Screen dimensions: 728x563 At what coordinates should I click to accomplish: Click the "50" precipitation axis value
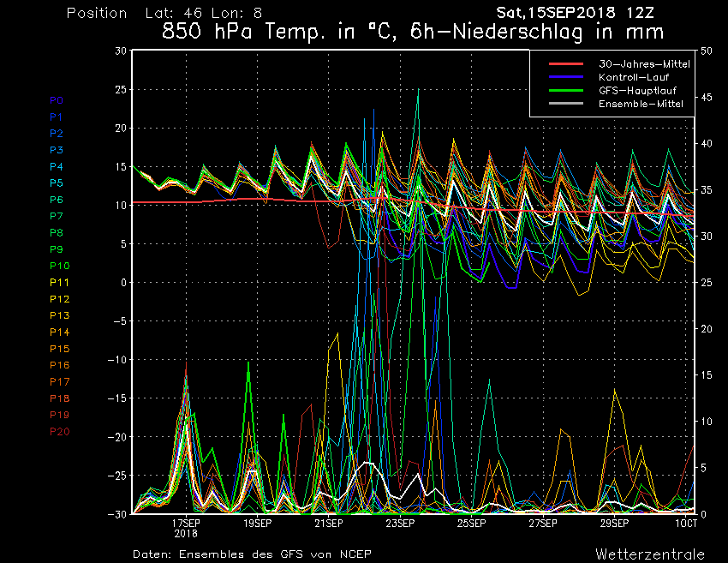point(707,51)
